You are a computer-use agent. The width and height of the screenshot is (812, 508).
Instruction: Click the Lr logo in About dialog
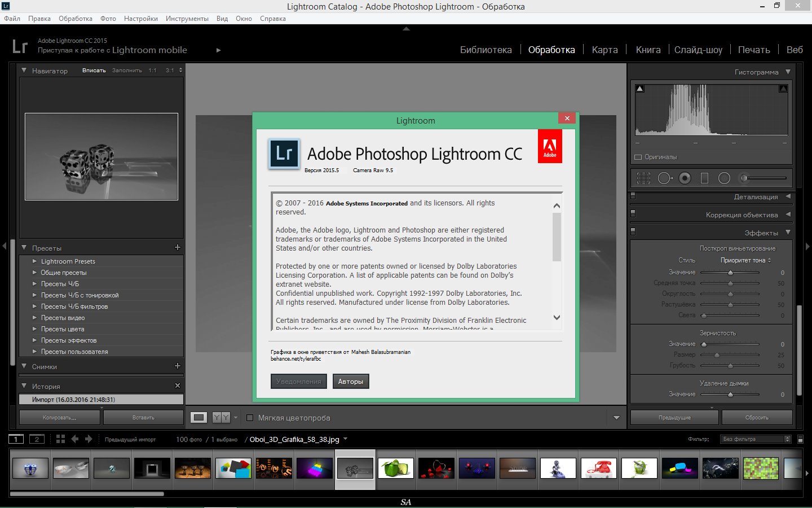(284, 154)
